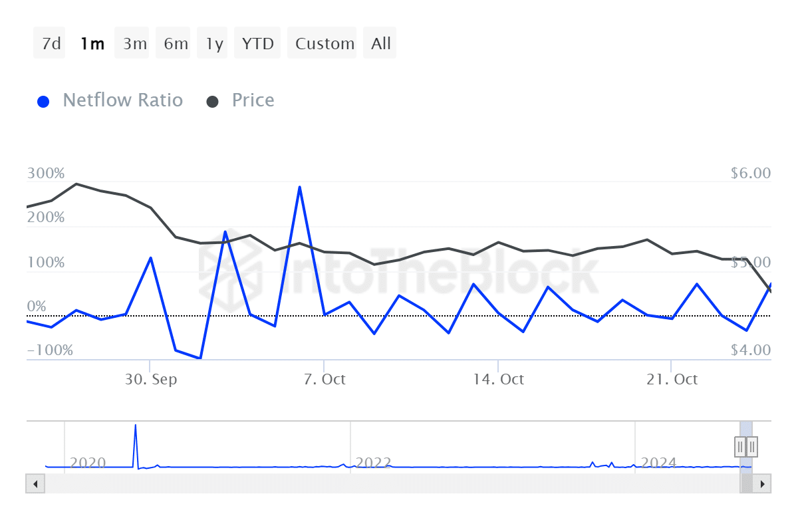The height and width of the screenshot is (532, 798).
Task: Click the right navigator range handle
Action: coord(752,446)
